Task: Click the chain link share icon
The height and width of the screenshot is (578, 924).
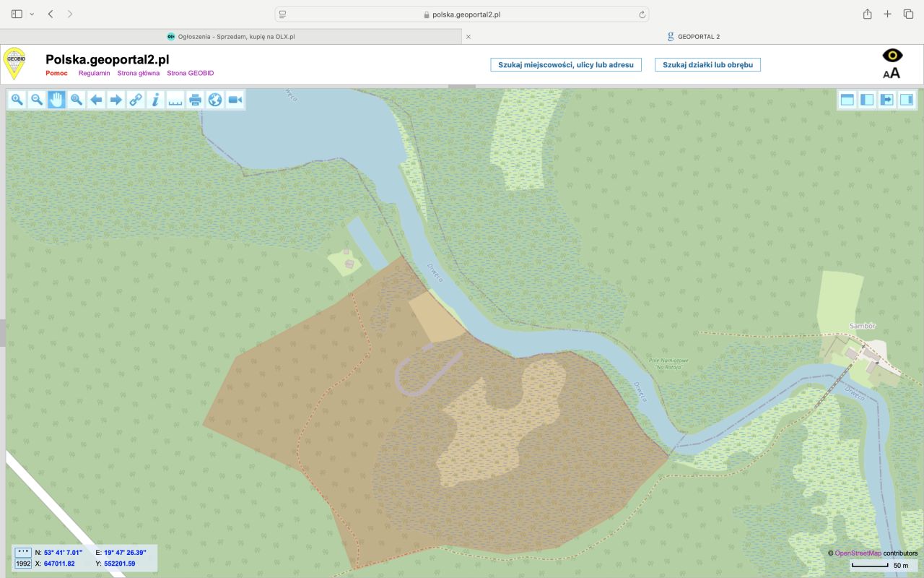Action: click(136, 100)
